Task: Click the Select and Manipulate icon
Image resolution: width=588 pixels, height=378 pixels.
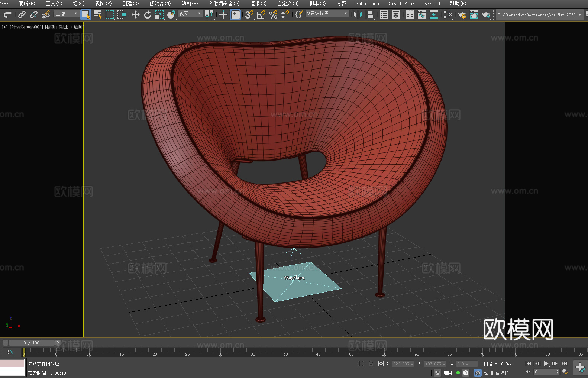Action: pyautogui.click(x=223, y=14)
